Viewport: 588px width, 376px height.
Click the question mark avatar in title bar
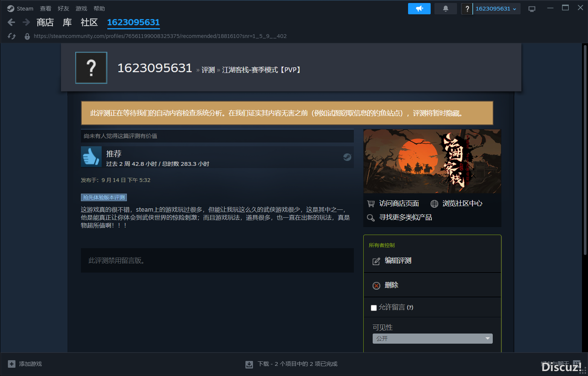tap(467, 9)
